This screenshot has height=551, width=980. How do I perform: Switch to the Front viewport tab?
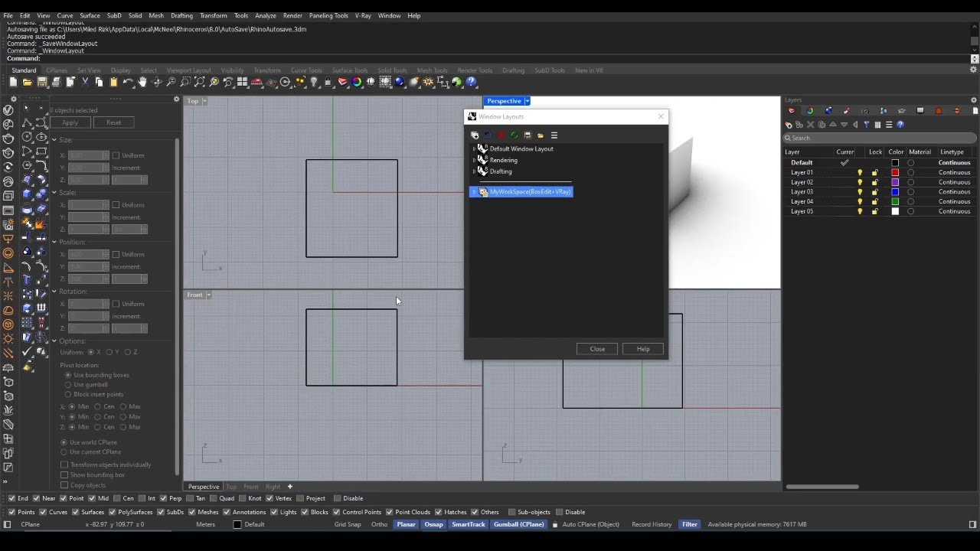(250, 486)
